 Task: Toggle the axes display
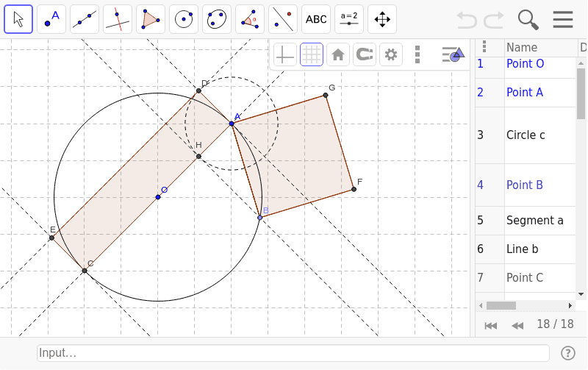point(285,54)
